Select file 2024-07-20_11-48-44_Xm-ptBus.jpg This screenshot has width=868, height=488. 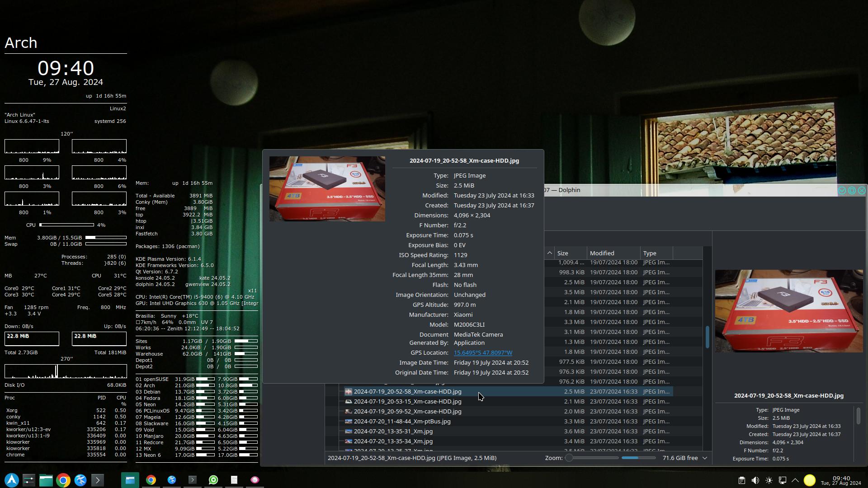[x=402, y=422]
